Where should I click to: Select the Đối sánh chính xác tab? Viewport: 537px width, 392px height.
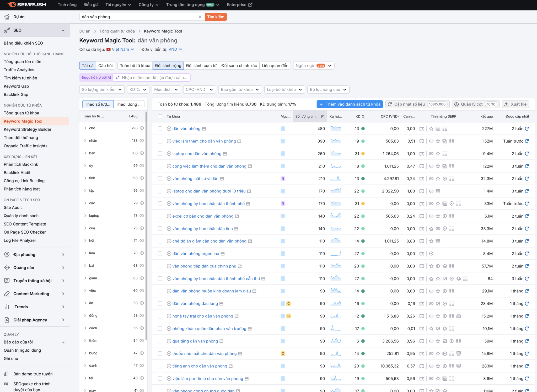239,66
